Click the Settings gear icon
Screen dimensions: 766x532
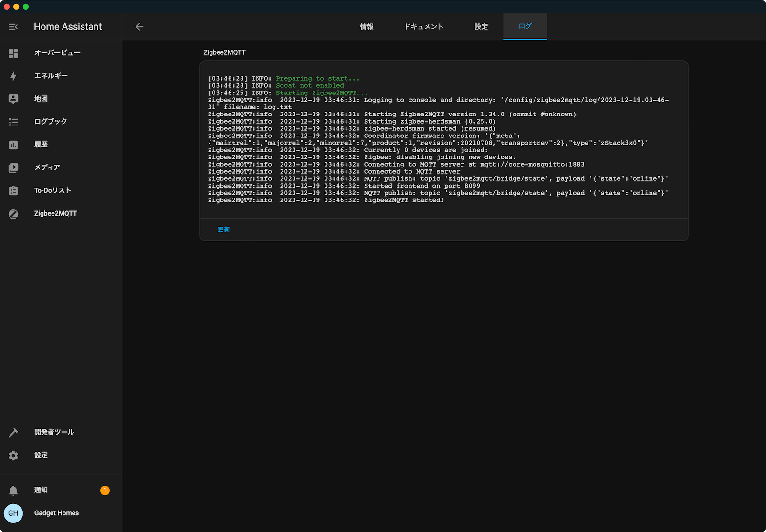[13, 456]
